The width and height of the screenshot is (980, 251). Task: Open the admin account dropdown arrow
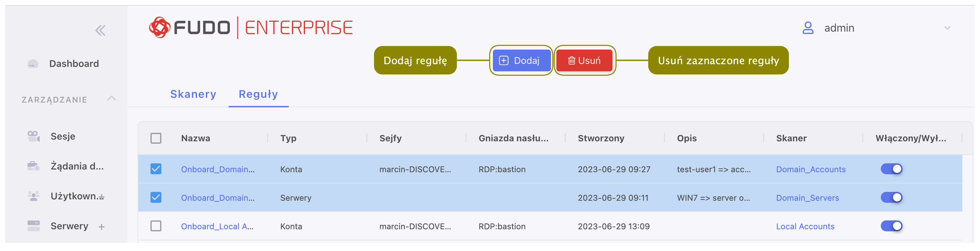tap(947, 28)
